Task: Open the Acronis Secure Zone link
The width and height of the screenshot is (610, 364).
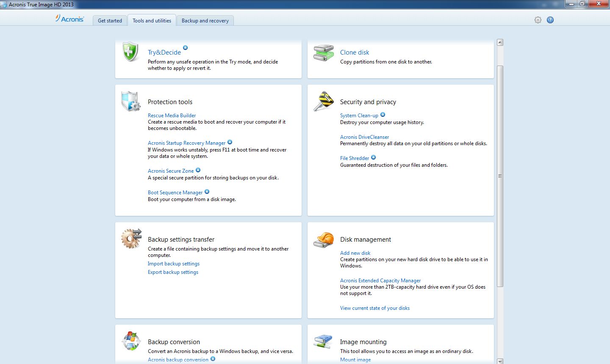Action: pos(171,171)
